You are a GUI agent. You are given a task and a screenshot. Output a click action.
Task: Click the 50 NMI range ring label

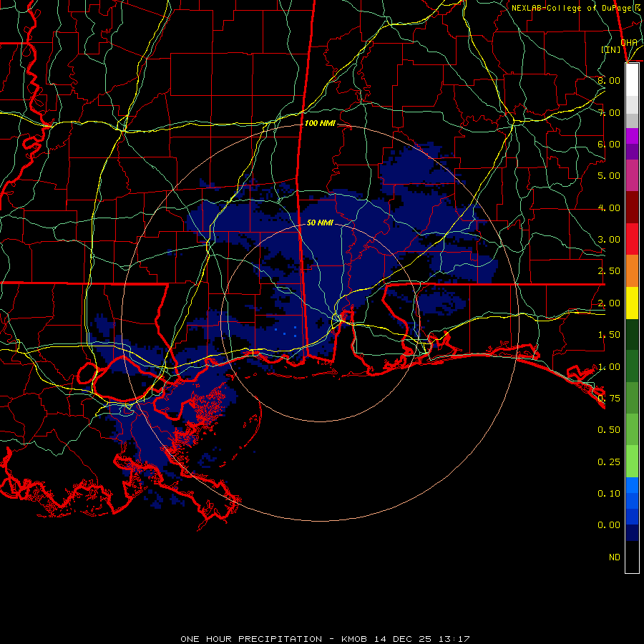point(320,223)
